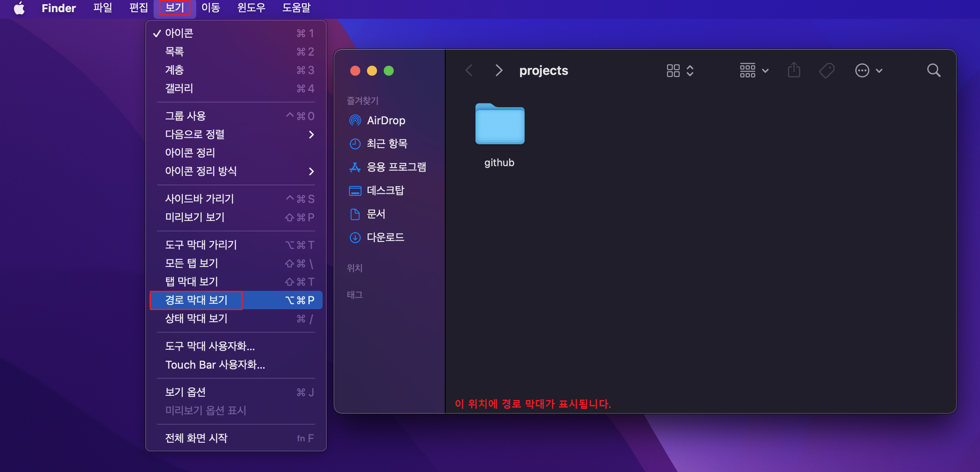Click the Apple logo menu

(x=19, y=8)
